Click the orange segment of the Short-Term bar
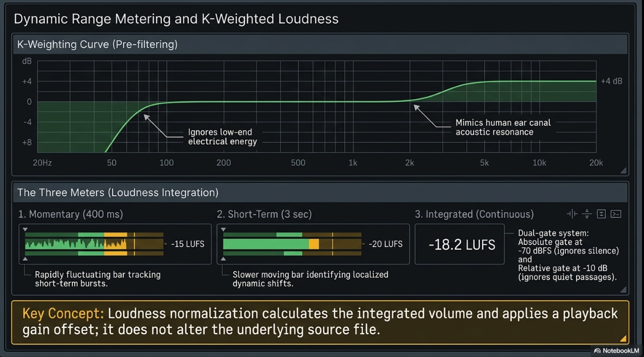The height and width of the screenshot is (357, 644). pos(314,244)
